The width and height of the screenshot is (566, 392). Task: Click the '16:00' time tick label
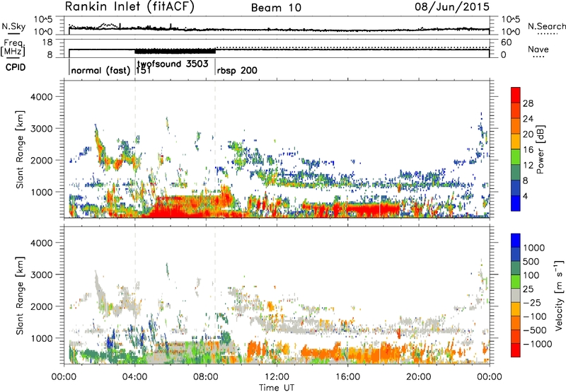click(x=347, y=377)
